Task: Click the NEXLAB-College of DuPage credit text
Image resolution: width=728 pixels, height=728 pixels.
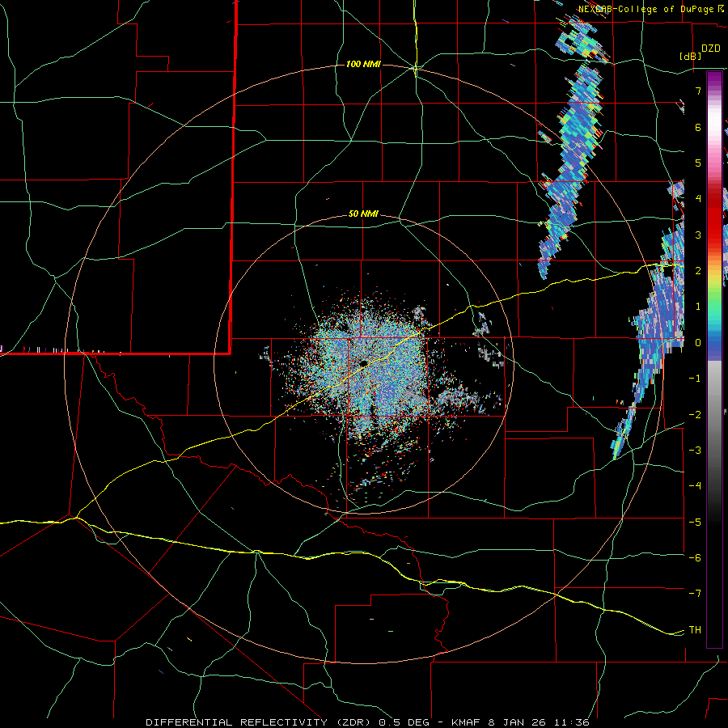Action: coord(650,9)
